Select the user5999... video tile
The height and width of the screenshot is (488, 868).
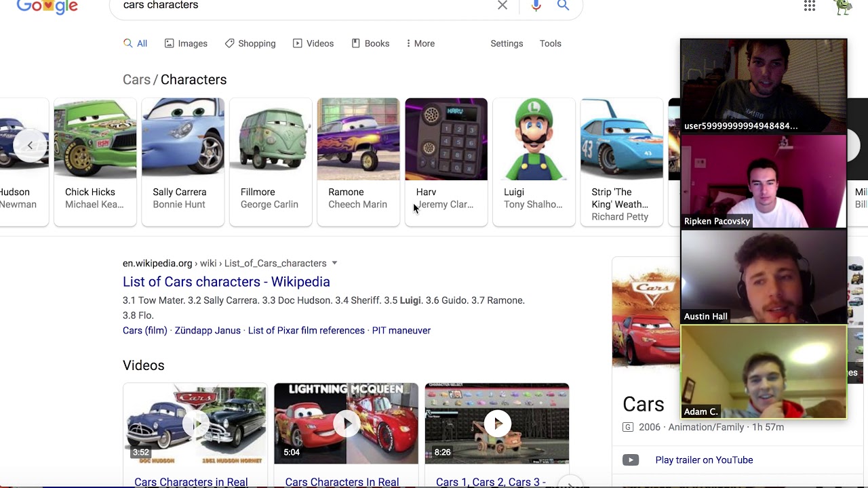point(764,86)
